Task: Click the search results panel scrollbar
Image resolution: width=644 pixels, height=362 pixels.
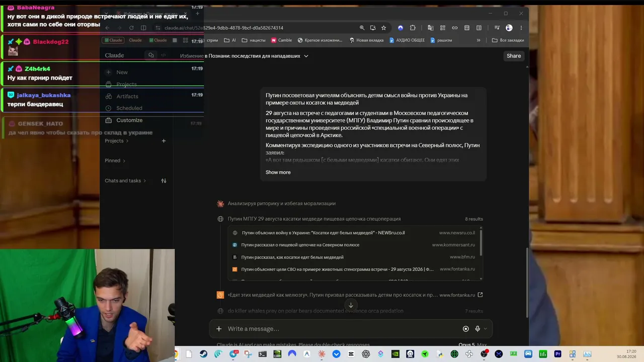Action: pyautogui.click(x=481, y=242)
